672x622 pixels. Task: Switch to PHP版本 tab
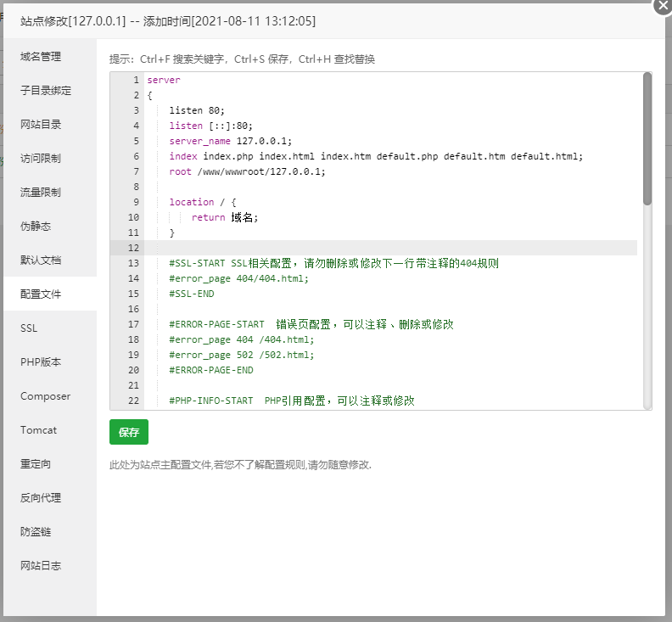pyautogui.click(x=41, y=362)
